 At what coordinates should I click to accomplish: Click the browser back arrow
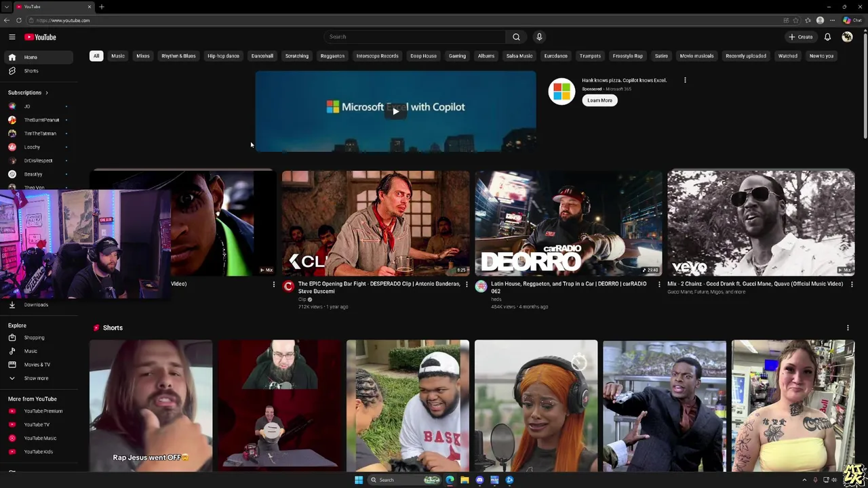[7, 20]
